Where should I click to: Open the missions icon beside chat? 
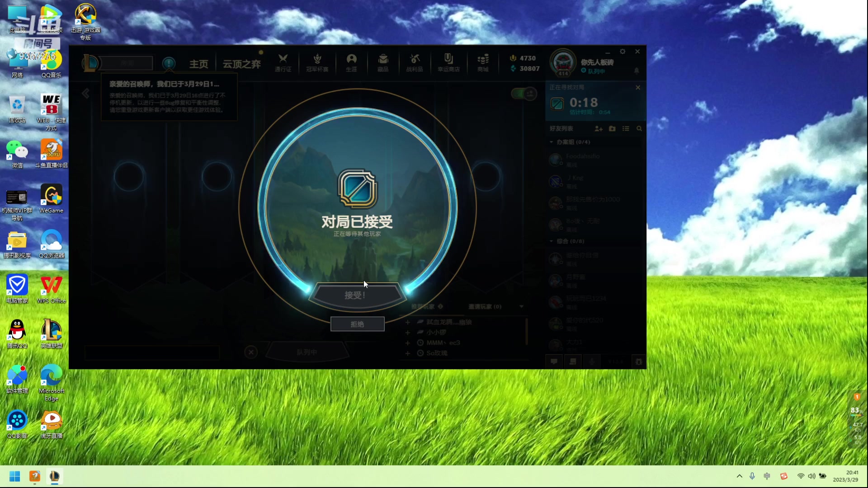(x=573, y=361)
